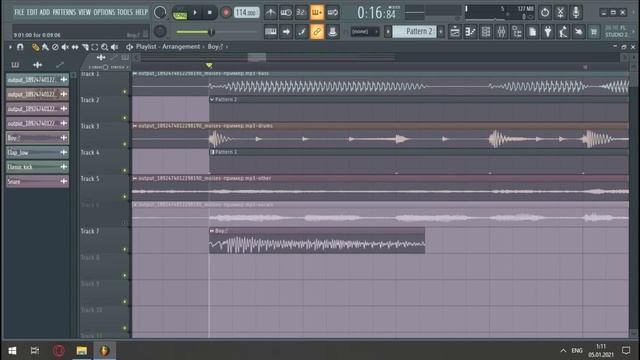Select the Paint brush tool in playlist toolbar

pos(45,47)
